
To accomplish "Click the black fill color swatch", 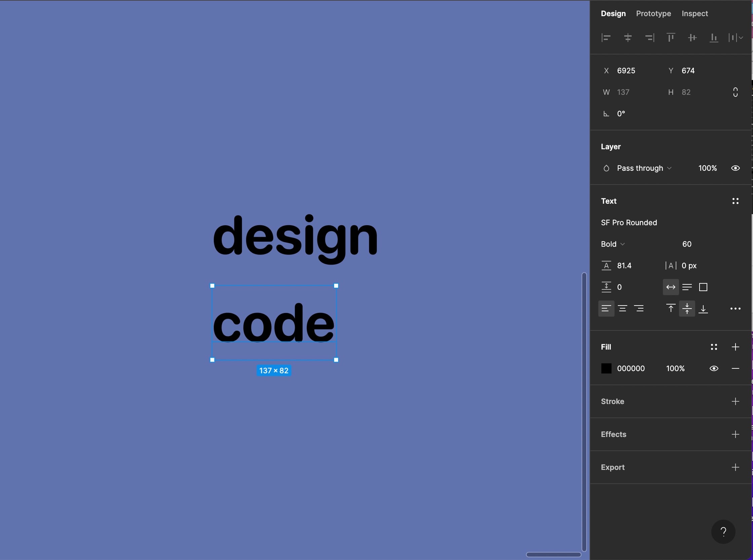I will coord(606,368).
